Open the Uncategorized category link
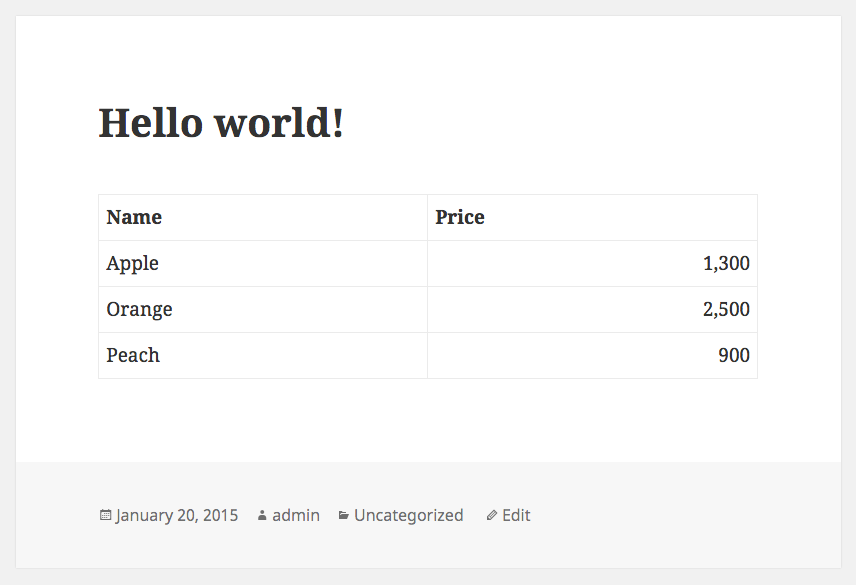 click(x=408, y=515)
